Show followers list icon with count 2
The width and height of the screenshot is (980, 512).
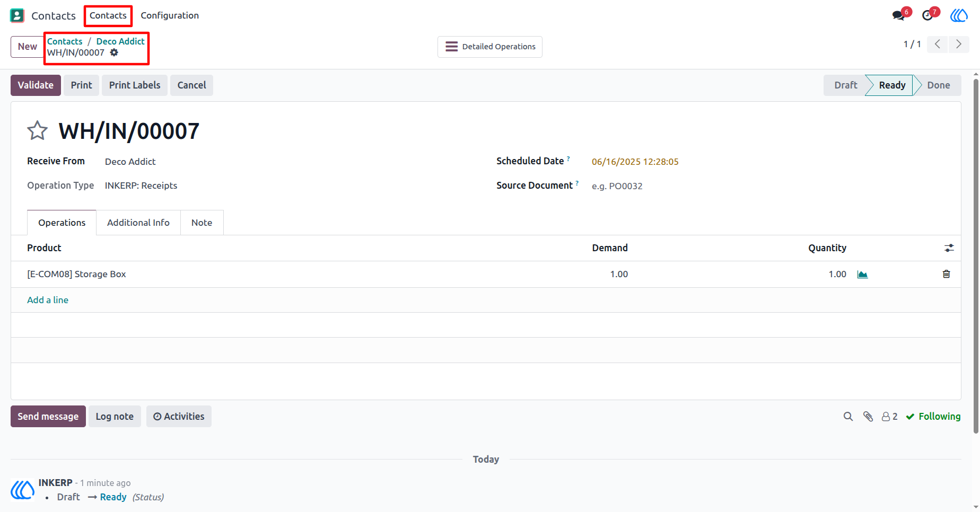point(889,417)
